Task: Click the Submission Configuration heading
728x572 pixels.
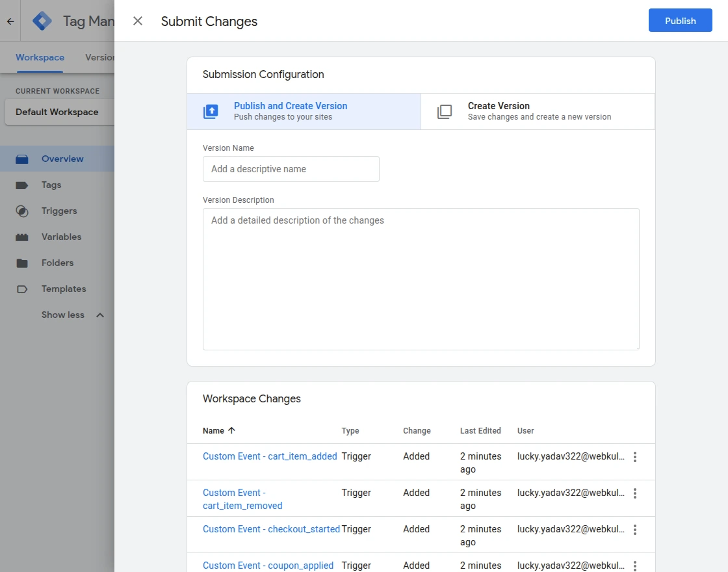Action: (x=263, y=74)
